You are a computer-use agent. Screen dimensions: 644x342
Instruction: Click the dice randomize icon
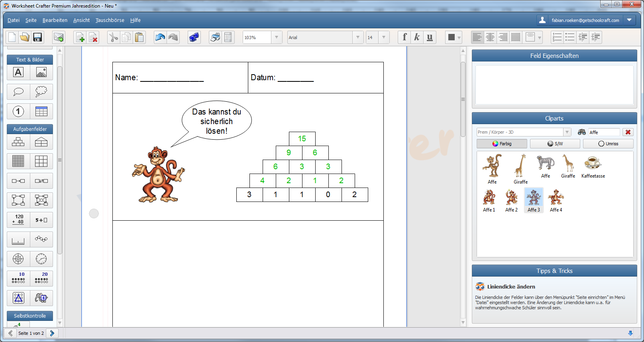[x=194, y=38]
